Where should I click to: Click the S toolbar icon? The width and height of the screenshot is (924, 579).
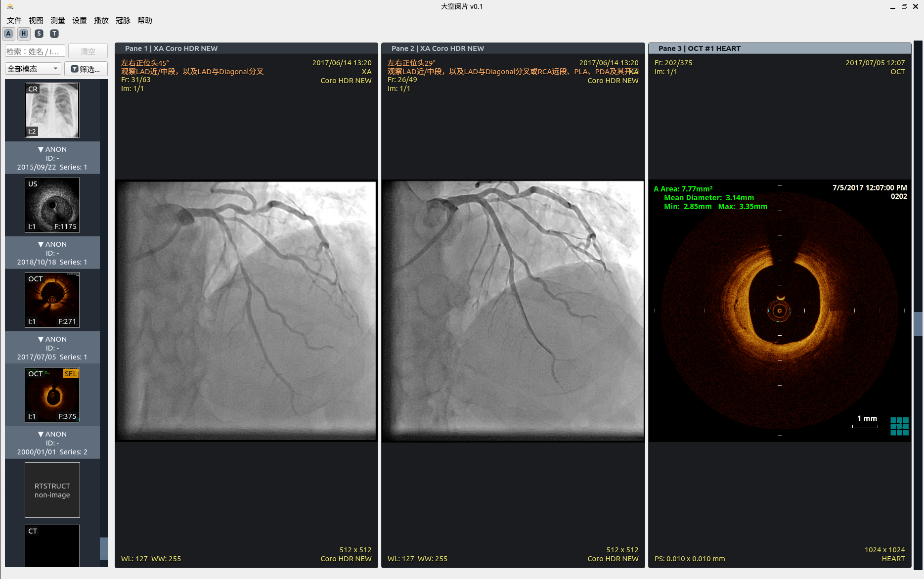click(x=39, y=34)
